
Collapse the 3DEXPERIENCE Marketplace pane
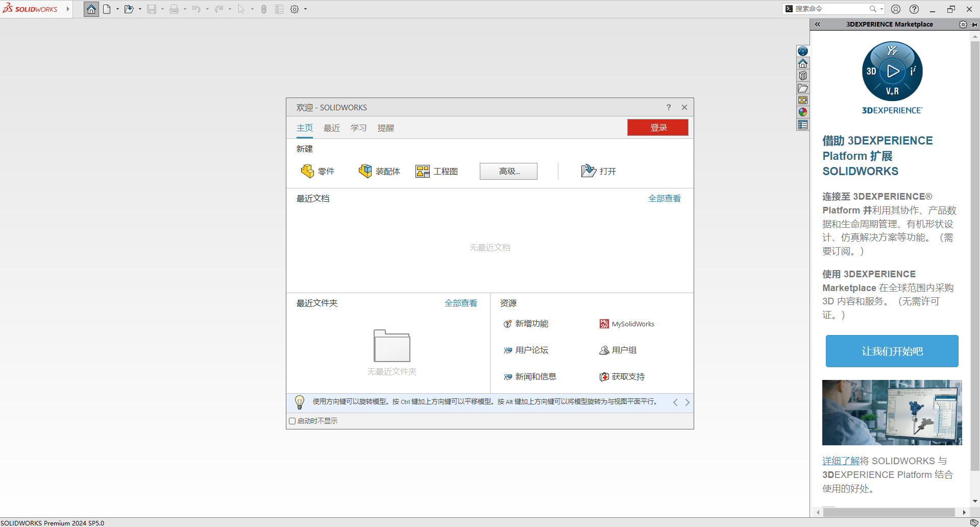818,24
